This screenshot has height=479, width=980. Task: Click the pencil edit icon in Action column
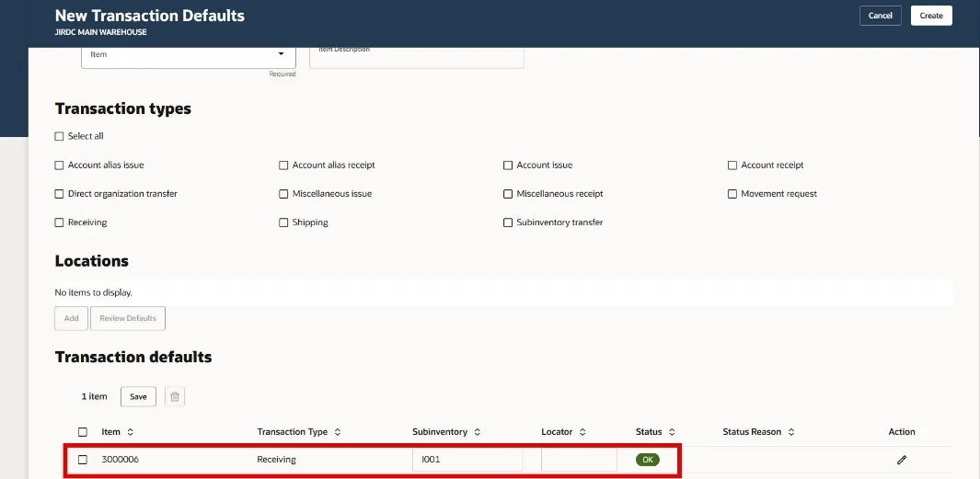point(901,460)
